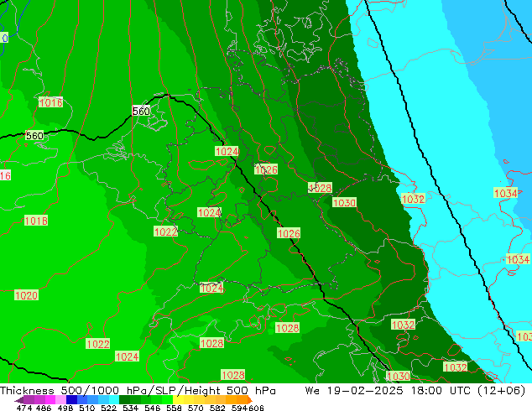Click the 1030 label beside the 1028 label
The width and height of the screenshot is (532, 411).
344,203
